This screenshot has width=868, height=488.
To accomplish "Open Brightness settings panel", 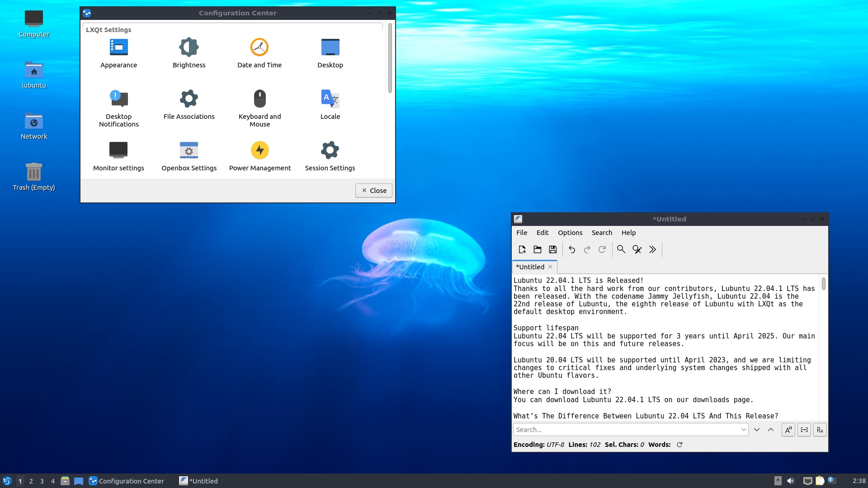I will tap(189, 53).
